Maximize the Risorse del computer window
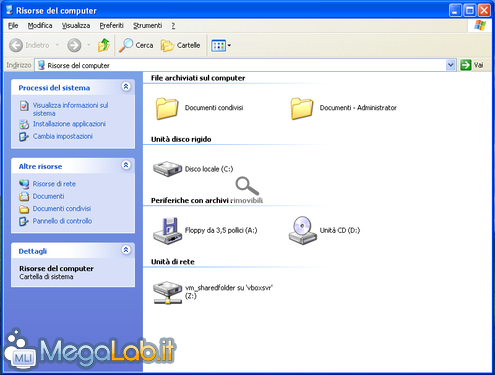This screenshot has width=495, height=375. click(470, 10)
